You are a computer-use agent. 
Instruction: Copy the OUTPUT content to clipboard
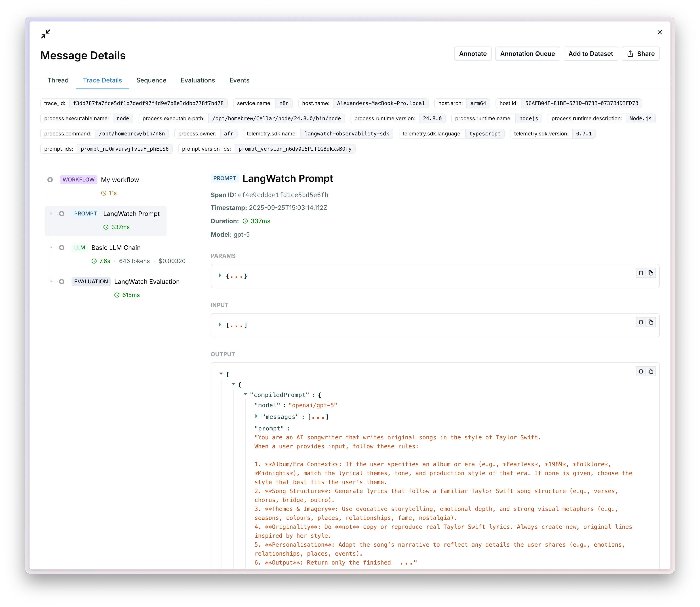(651, 371)
